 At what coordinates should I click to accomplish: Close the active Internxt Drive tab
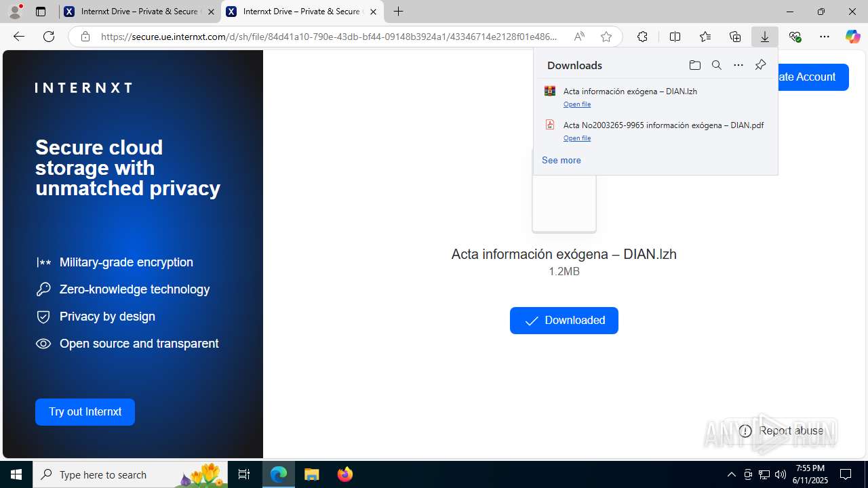coord(373,12)
